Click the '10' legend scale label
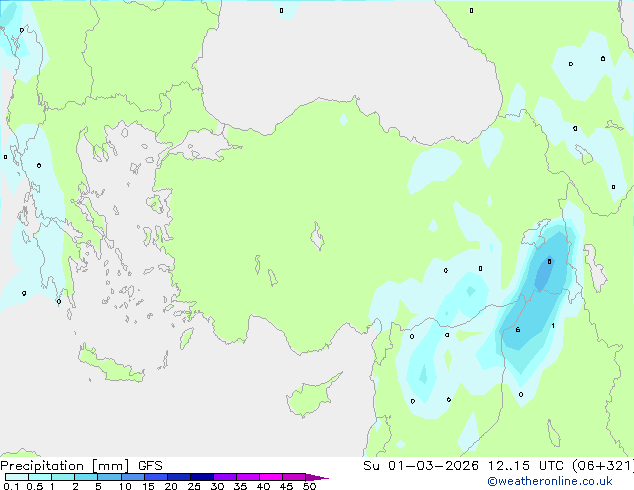 (125, 486)
